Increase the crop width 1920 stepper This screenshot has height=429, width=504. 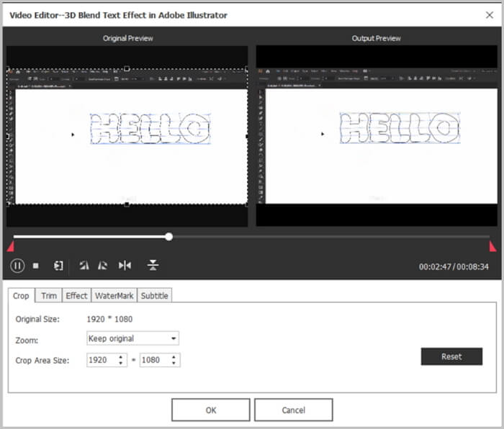pos(121,356)
